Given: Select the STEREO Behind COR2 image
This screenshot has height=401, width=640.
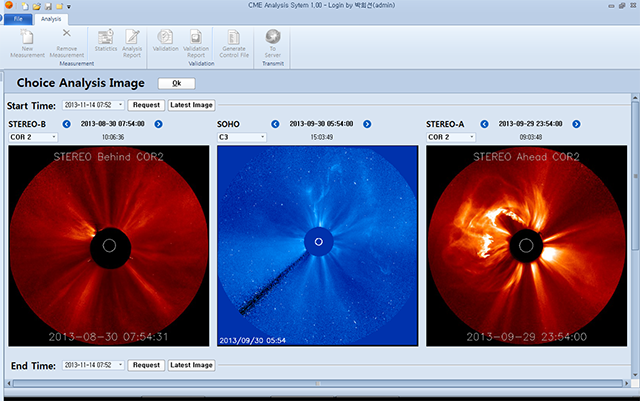Looking at the screenshot, I should click(109, 246).
